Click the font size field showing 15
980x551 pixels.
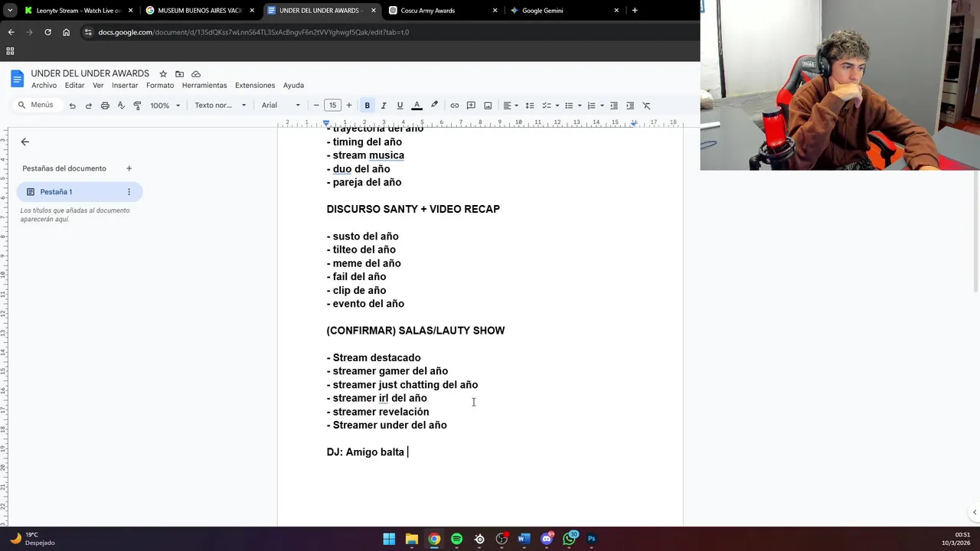tap(332, 106)
